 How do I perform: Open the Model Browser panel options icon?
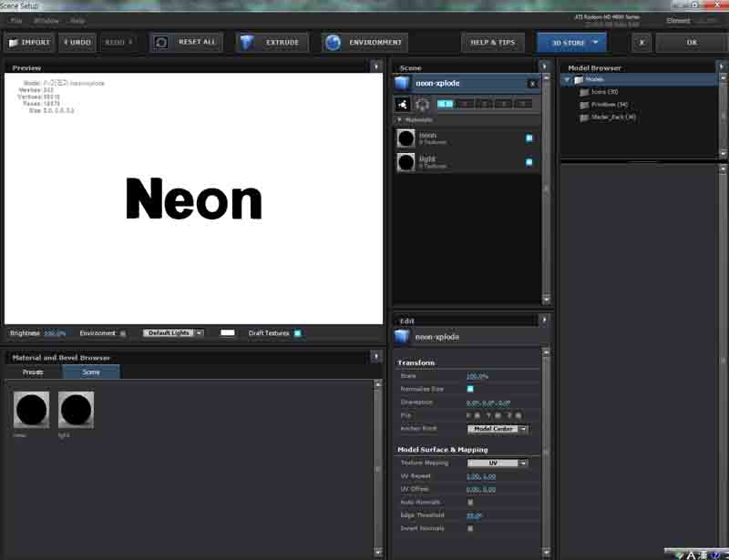point(722,66)
